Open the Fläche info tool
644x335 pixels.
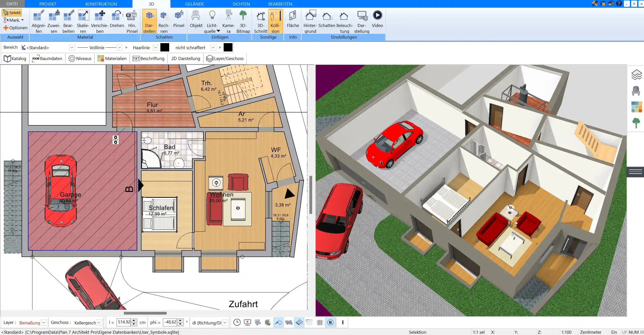pos(293,19)
